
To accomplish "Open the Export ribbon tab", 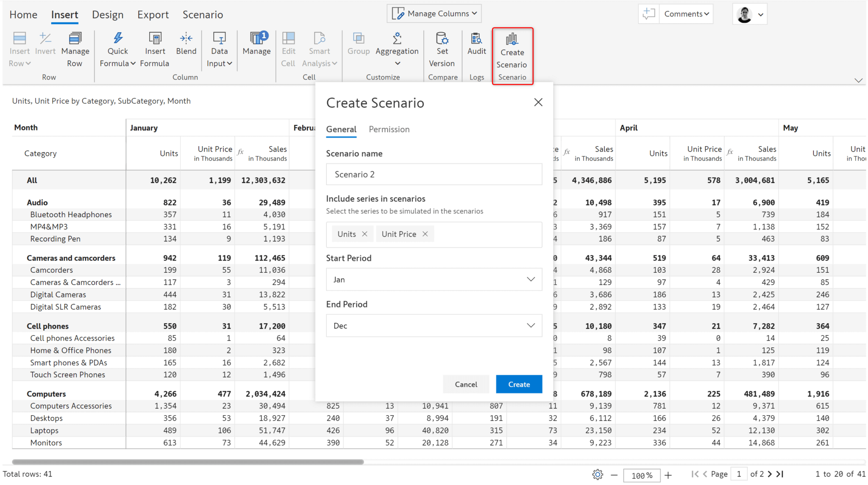I will 153,14.
